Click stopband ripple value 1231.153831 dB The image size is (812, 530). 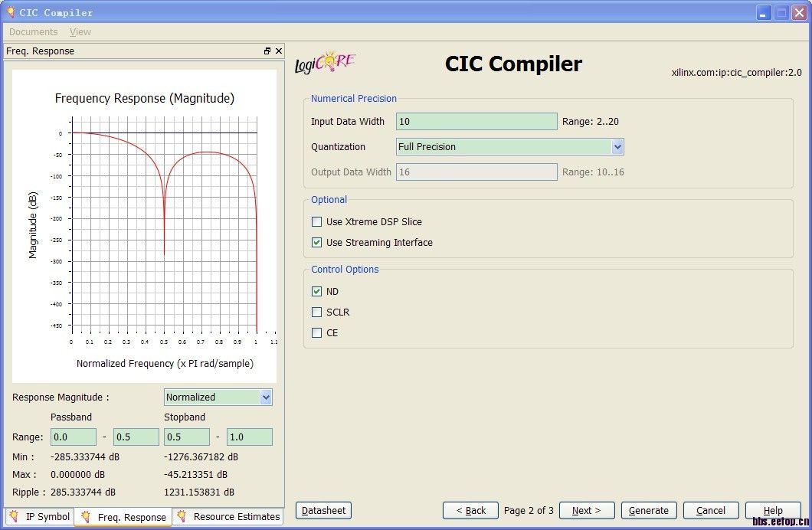199,492
